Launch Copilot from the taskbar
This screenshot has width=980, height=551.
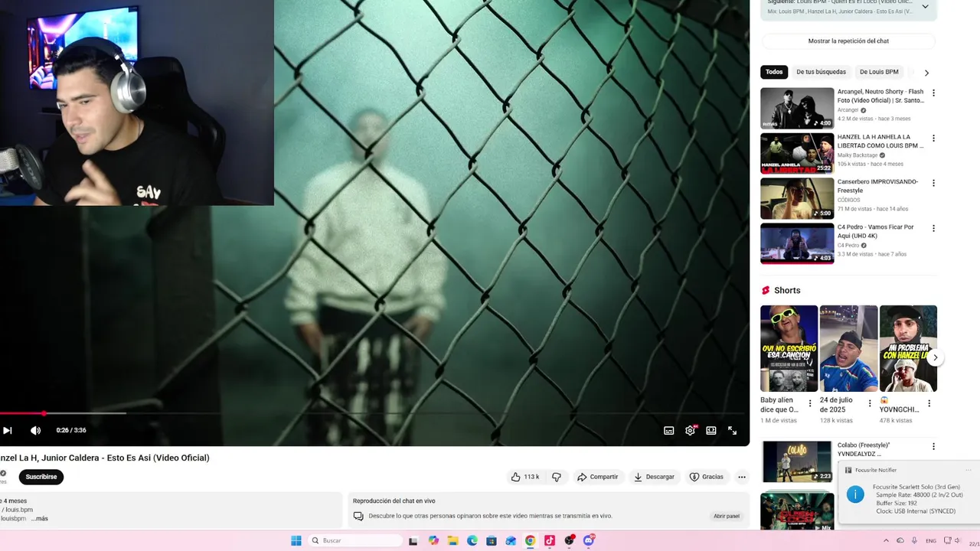tap(434, 540)
